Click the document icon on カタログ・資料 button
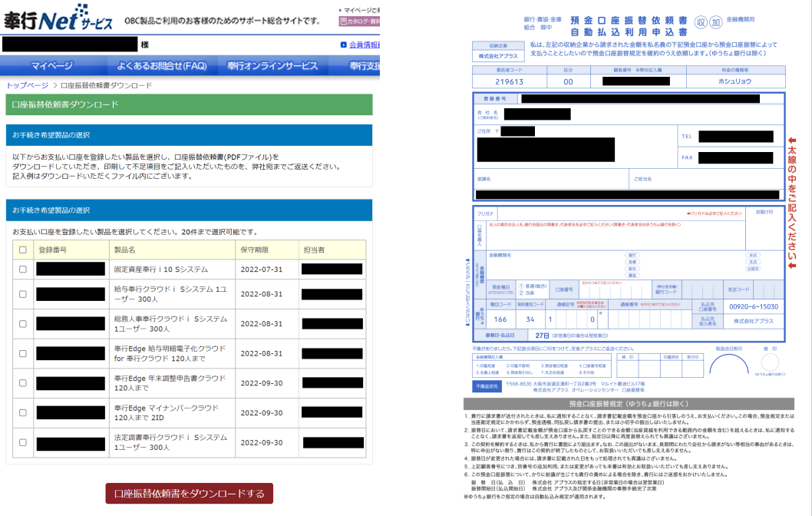812x516 pixels. 343,21
